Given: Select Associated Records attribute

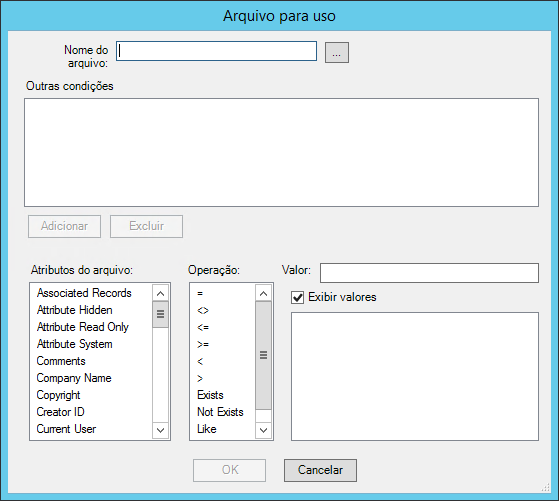Looking at the screenshot, I should (84, 293).
